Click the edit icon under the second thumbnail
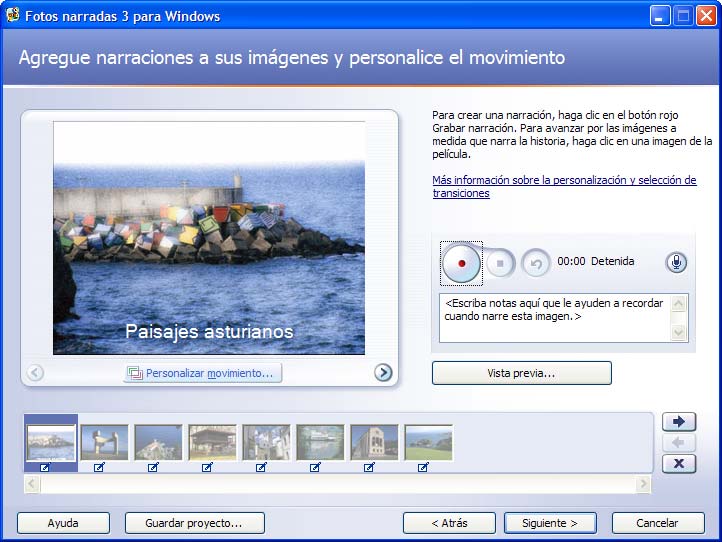 (x=99, y=467)
